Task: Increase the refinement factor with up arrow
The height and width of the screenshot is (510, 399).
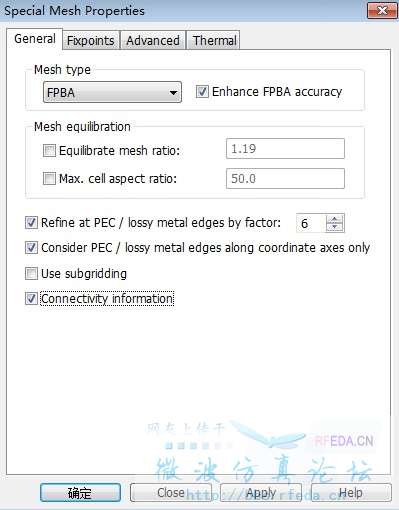Action: [x=335, y=219]
